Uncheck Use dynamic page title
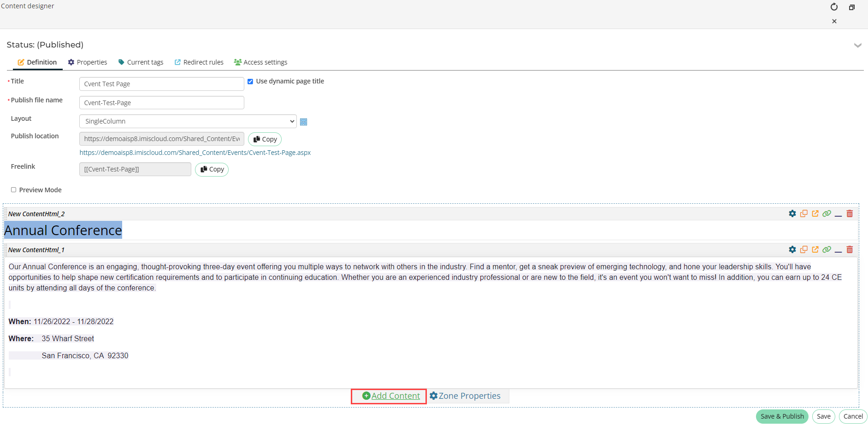The width and height of the screenshot is (868, 426). coord(250,82)
